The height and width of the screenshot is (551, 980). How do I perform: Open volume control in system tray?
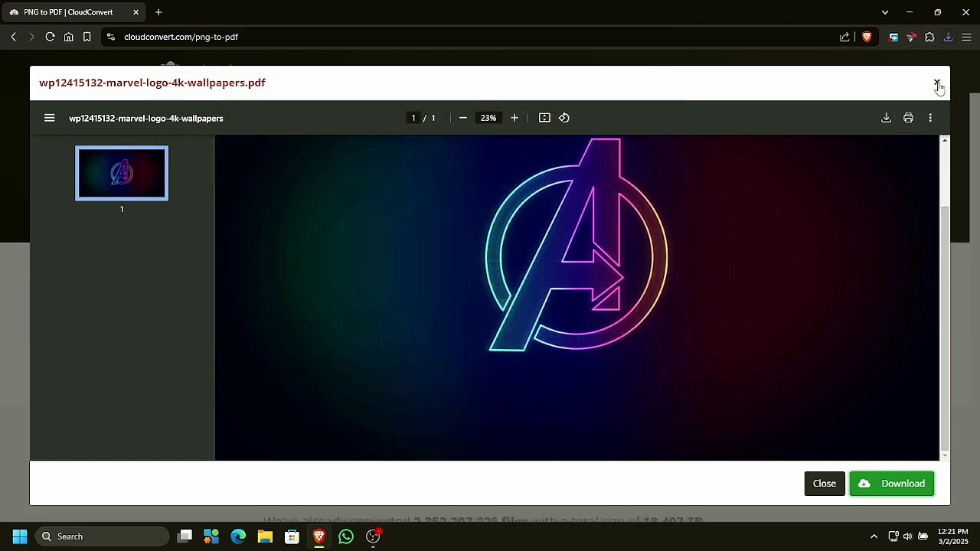click(908, 536)
